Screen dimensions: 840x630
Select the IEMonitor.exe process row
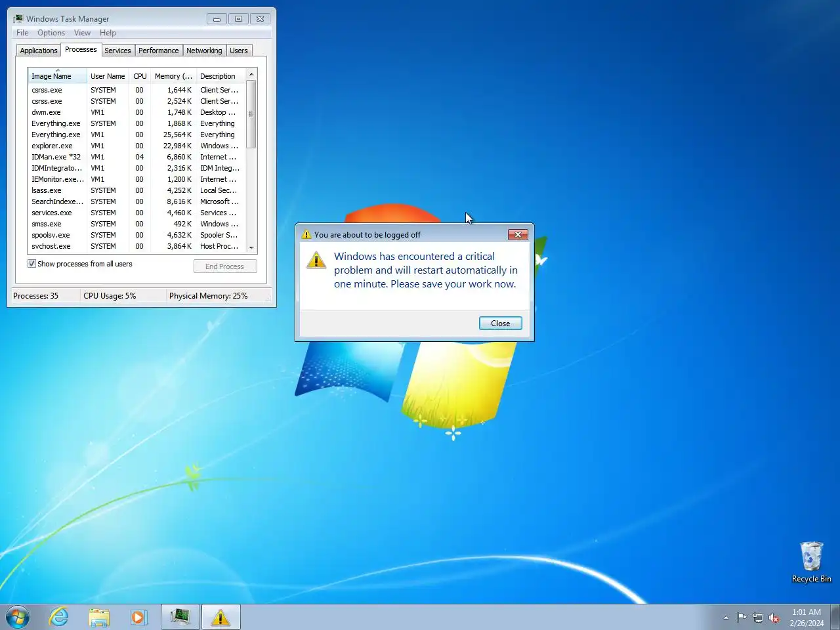[x=136, y=179]
